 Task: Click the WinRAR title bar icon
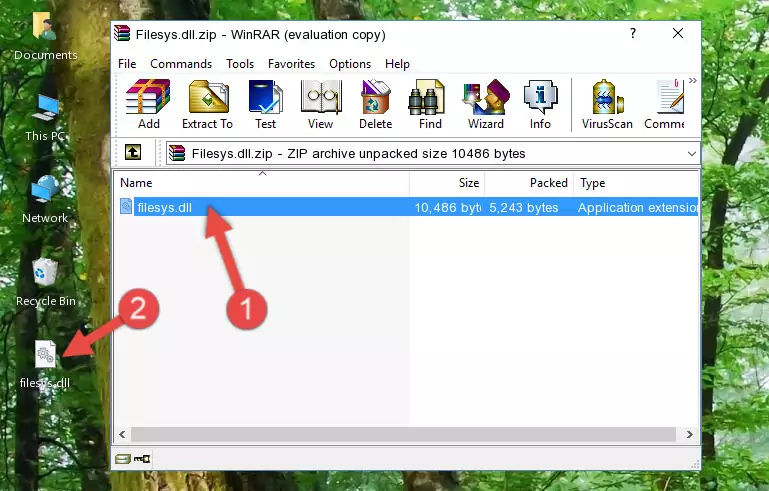coord(122,34)
